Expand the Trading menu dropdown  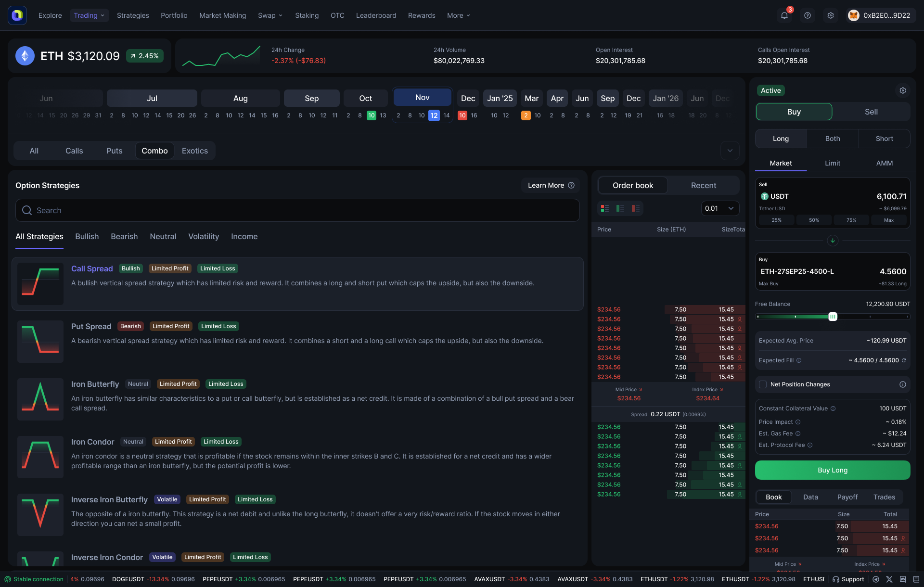click(89, 15)
